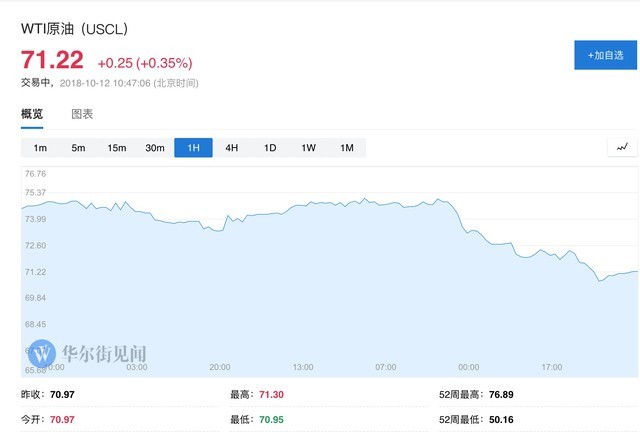Click the WTI原油 (USCL) title

(x=74, y=29)
